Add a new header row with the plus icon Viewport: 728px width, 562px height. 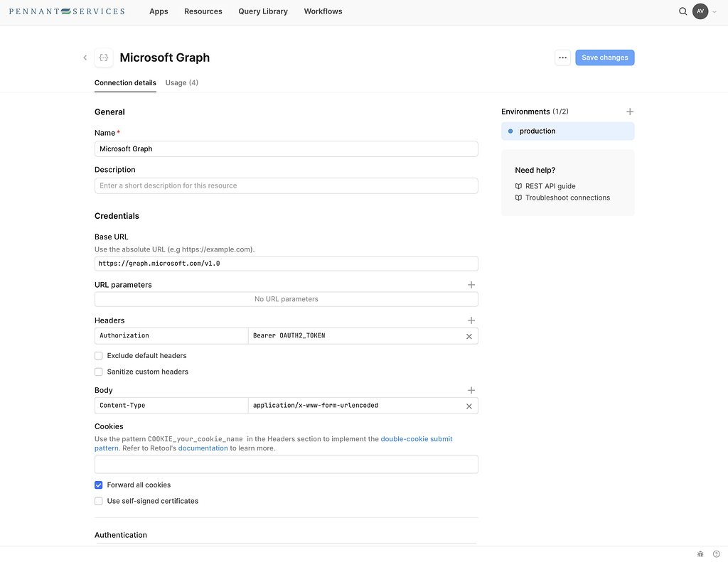pos(471,320)
